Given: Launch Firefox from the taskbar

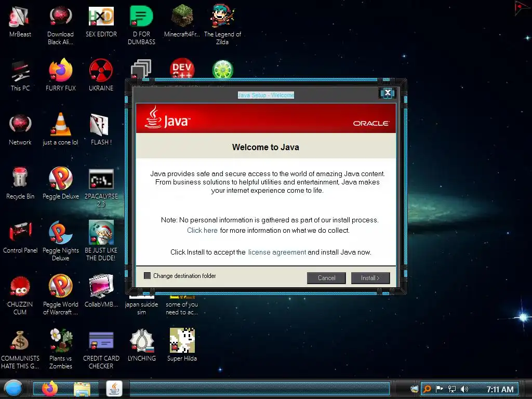Looking at the screenshot, I should click(49, 389).
